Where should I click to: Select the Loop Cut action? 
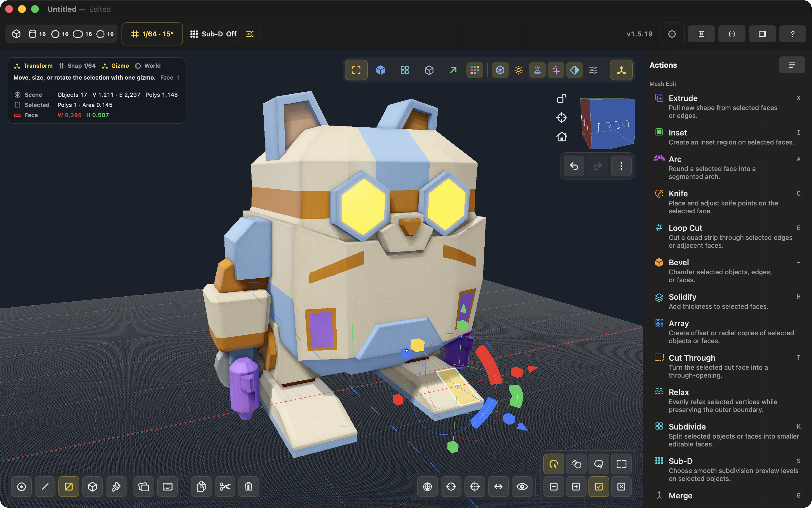(x=727, y=236)
